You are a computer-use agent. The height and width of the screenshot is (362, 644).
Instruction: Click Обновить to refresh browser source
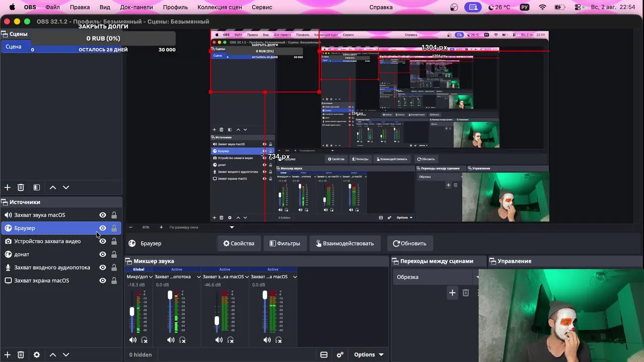[x=410, y=243]
